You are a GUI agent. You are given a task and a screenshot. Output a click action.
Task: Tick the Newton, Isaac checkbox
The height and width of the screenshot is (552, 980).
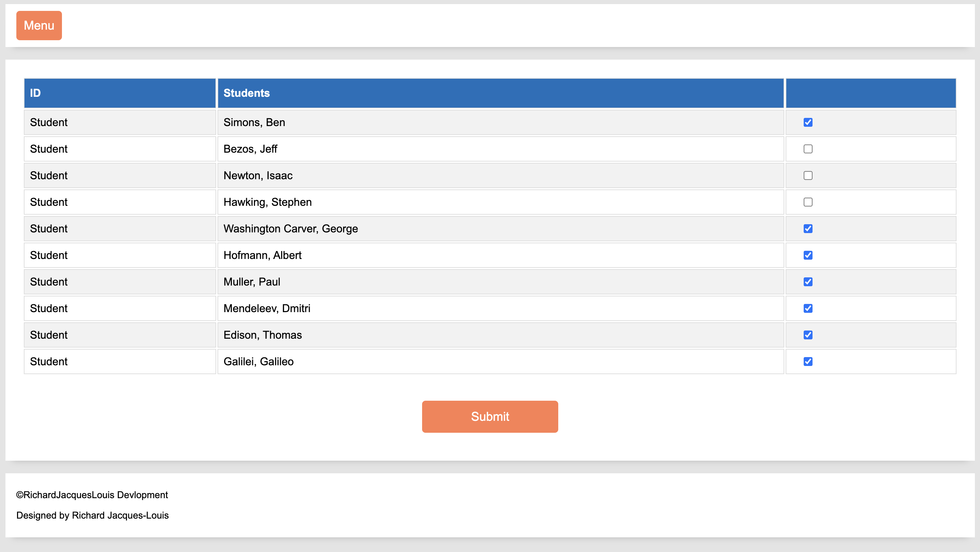[x=808, y=175]
